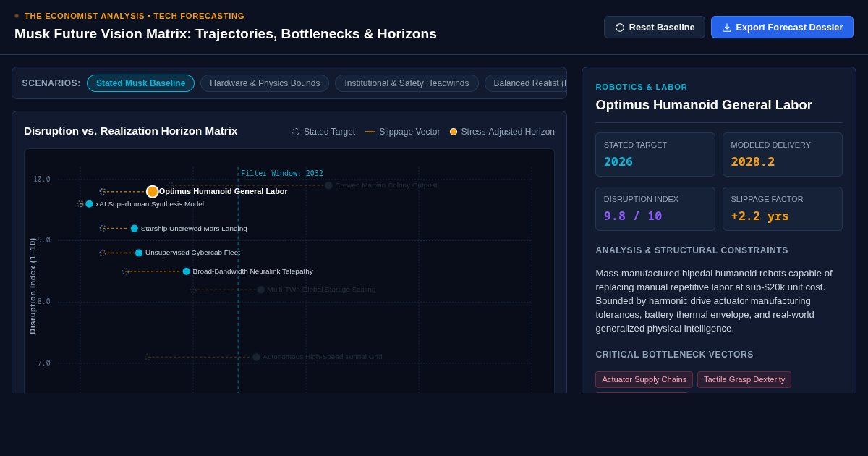868x456 pixels.
Task: Click the Neuralink Telepathy stated target marker
Action: tap(125, 271)
